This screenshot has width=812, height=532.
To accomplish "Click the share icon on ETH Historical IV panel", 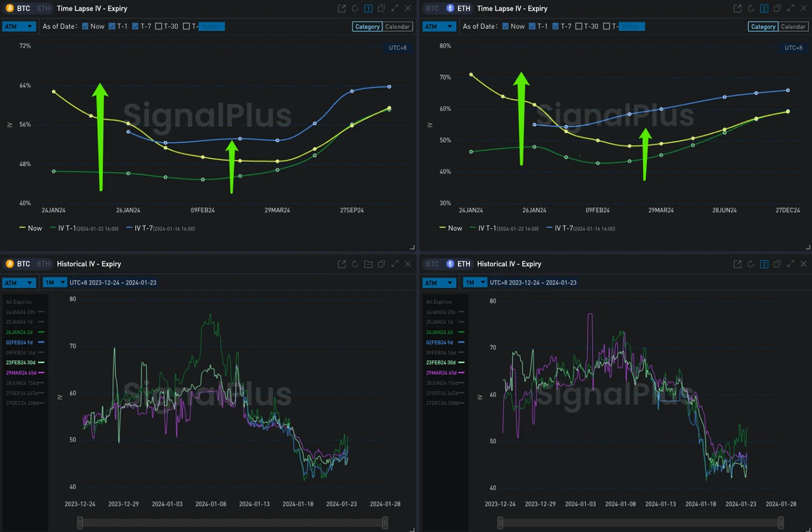I will tap(737, 263).
